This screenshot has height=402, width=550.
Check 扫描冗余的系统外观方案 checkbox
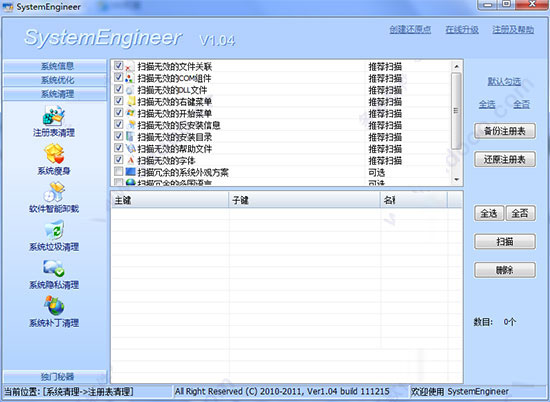click(119, 171)
